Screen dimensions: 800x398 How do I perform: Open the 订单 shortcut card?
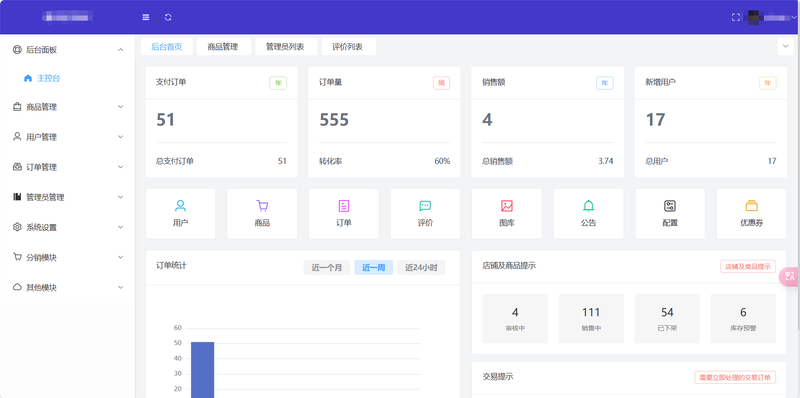tap(344, 213)
